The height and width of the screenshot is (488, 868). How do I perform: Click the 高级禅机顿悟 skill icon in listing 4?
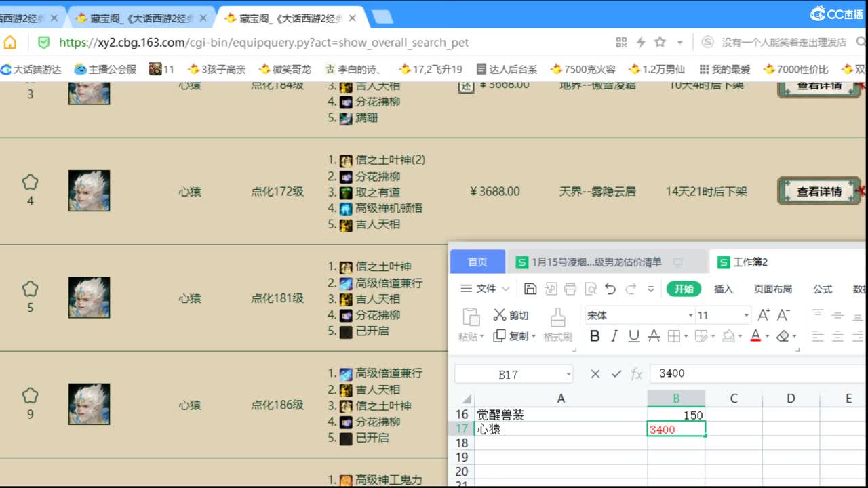coord(346,208)
